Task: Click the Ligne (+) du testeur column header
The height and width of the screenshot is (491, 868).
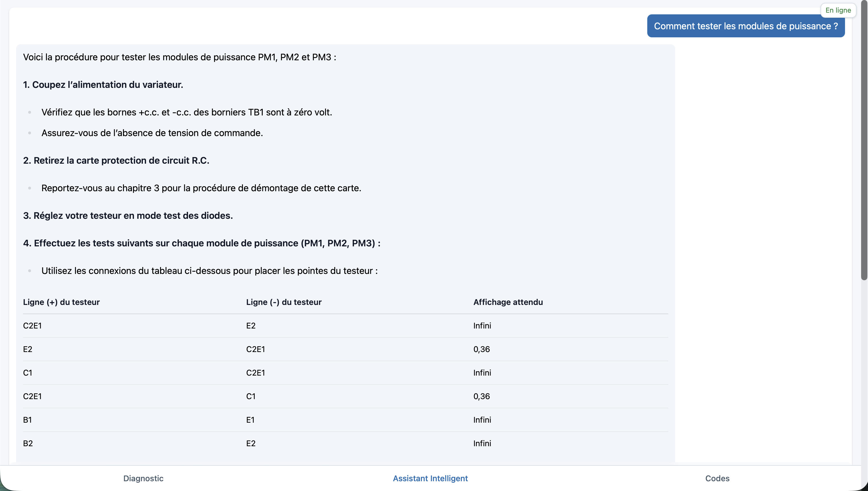Action: 61,302
